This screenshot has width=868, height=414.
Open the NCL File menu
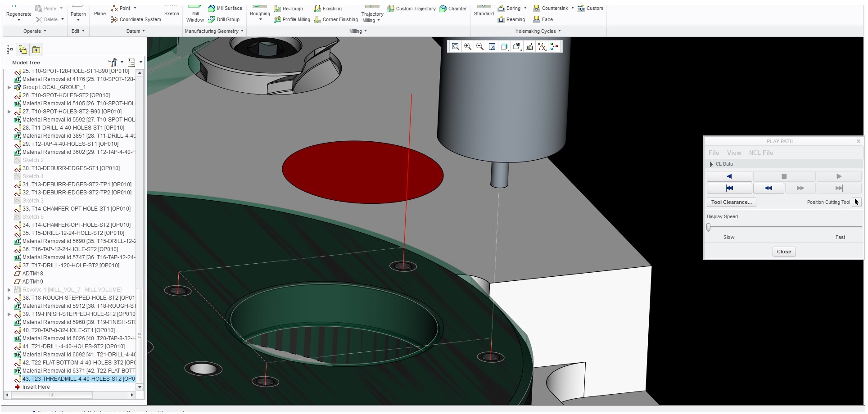click(761, 153)
